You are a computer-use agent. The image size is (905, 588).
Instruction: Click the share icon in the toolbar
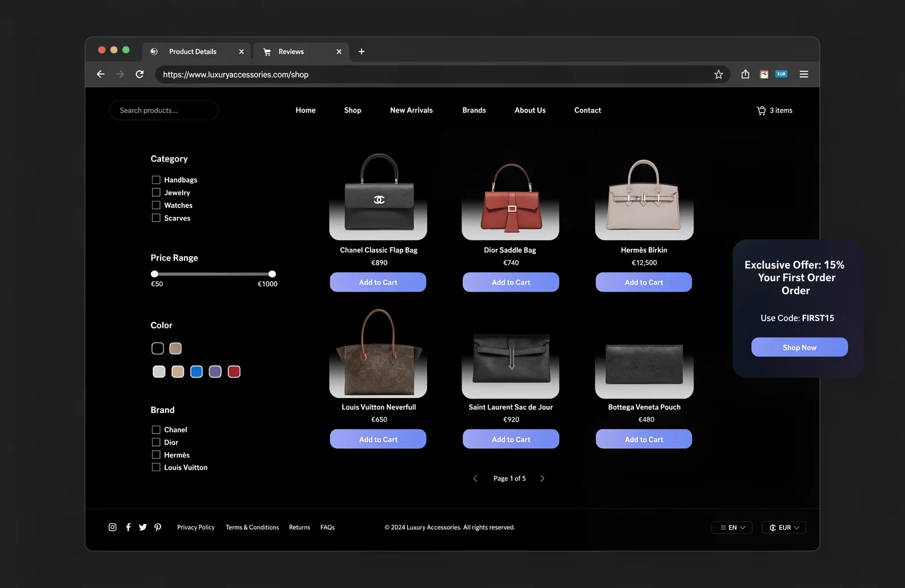[745, 74]
